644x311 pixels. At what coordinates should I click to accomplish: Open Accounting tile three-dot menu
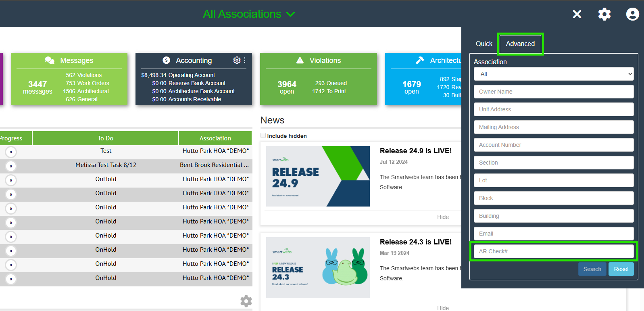coord(245,60)
